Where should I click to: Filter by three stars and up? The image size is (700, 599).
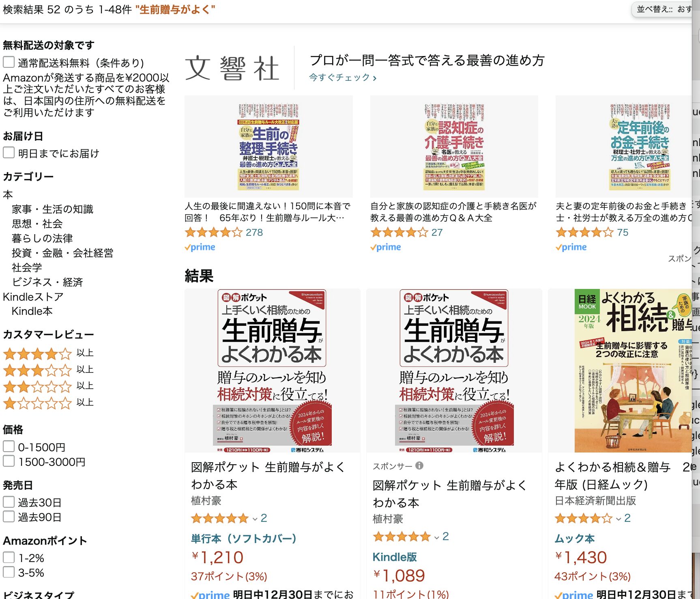tap(48, 370)
